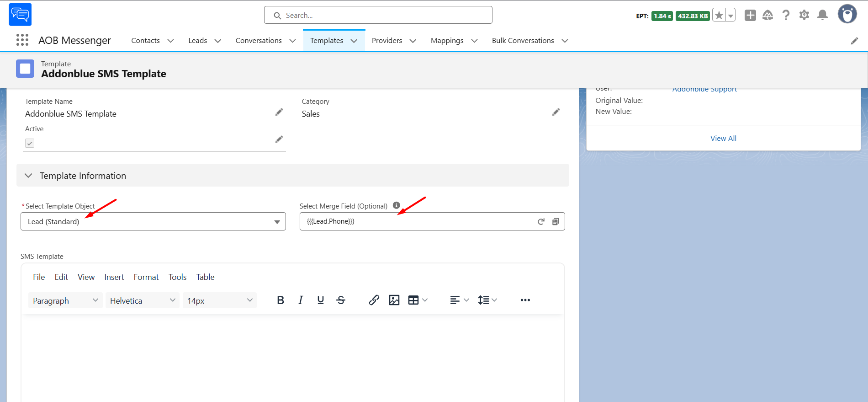Click the Template record square icon
This screenshot has width=868, height=402.
coord(25,69)
